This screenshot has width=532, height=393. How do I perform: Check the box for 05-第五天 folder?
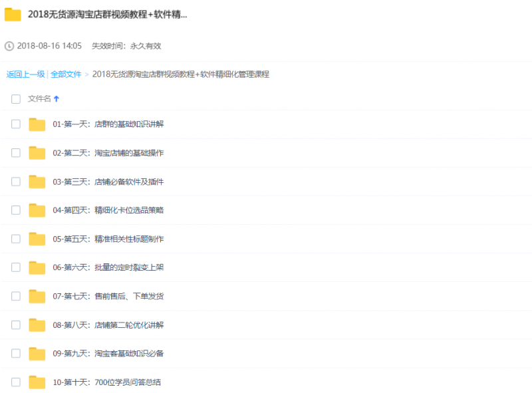click(x=16, y=239)
